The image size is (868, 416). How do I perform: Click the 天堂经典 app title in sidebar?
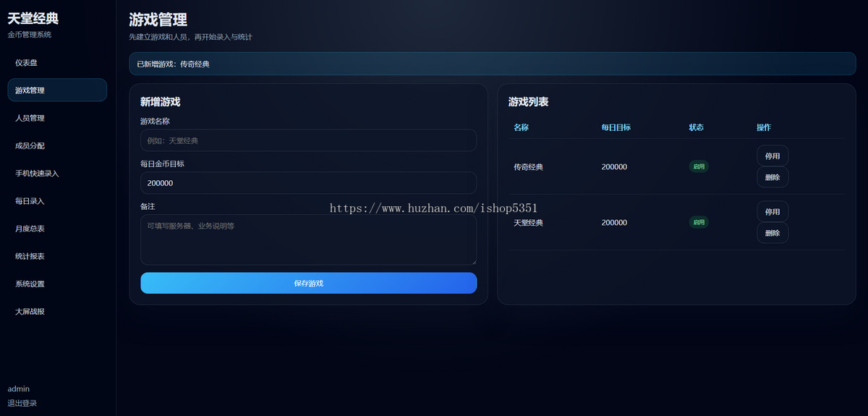point(33,19)
